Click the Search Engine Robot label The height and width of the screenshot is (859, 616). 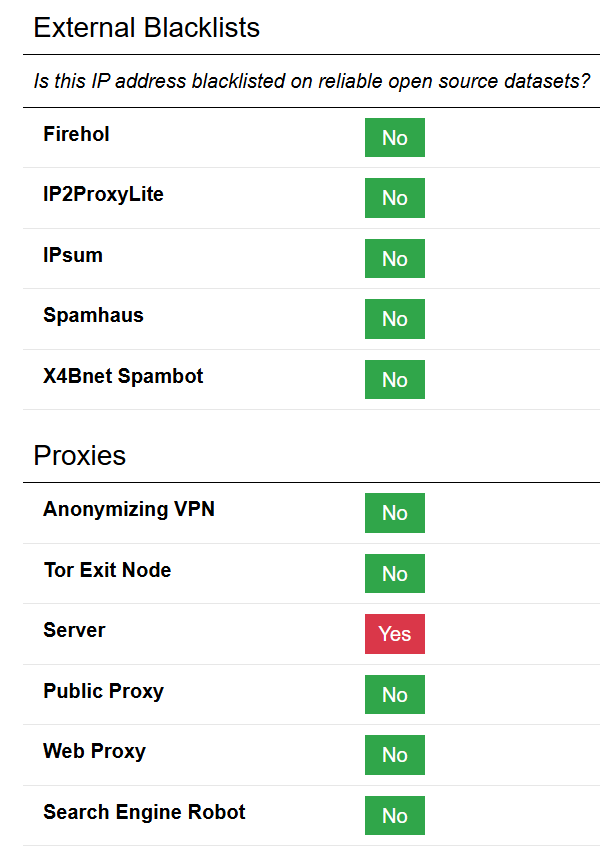pyautogui.click(x=144, y=812)
